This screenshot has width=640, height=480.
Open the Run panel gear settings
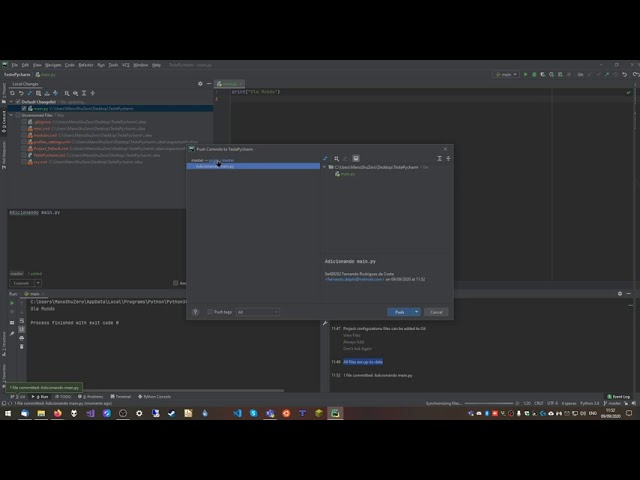(620, 293)
